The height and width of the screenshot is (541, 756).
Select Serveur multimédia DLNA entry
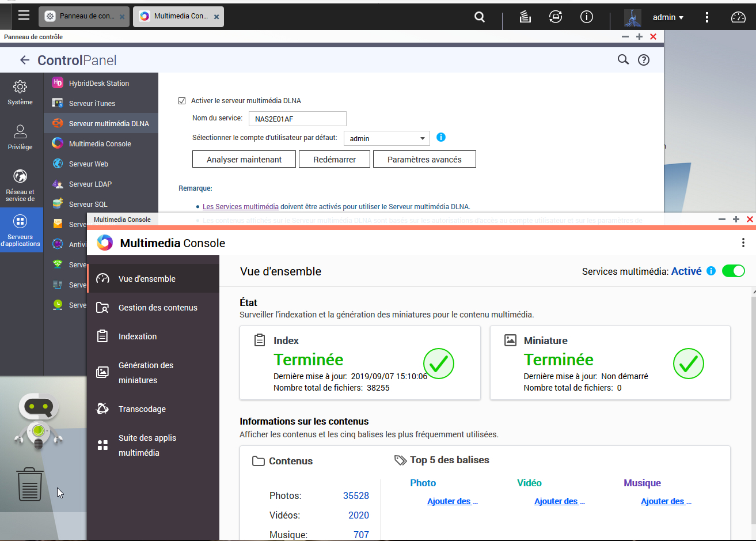coord(101,123)
